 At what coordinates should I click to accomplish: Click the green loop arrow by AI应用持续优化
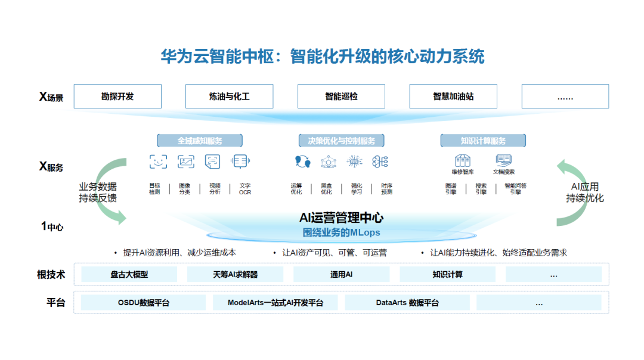(572, 193)
